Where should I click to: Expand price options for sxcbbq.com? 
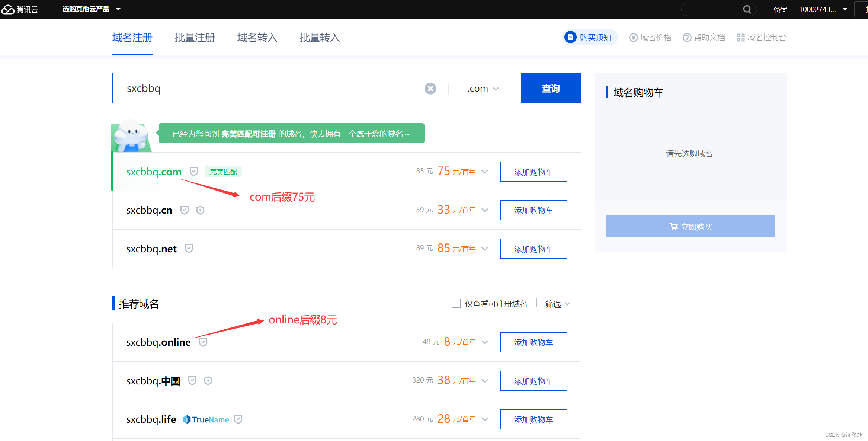485,172
